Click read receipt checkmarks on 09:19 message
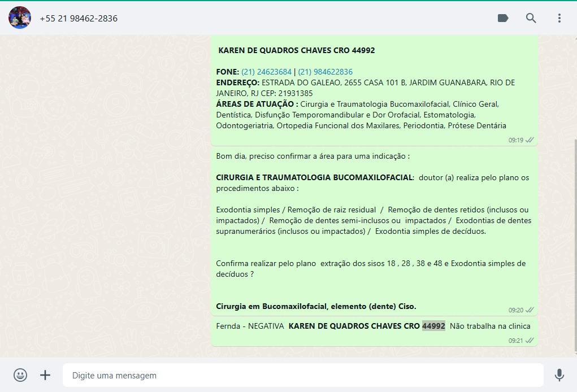 click(530, 140)
